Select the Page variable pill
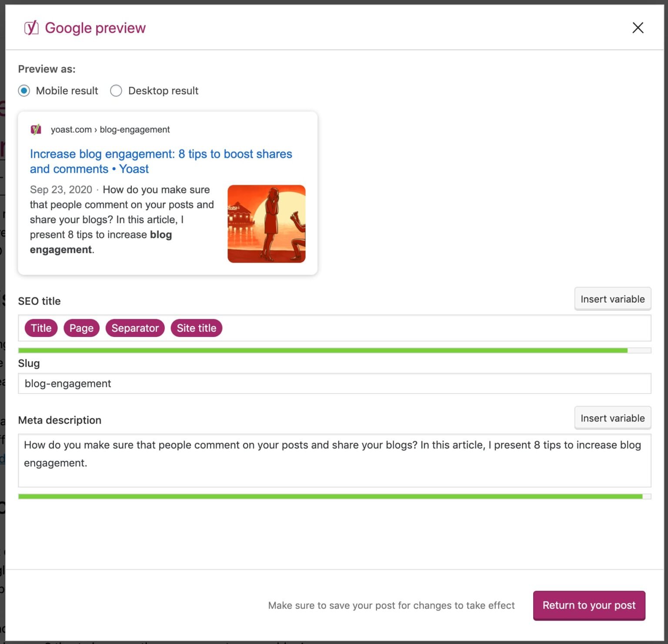 pos(81,328)
